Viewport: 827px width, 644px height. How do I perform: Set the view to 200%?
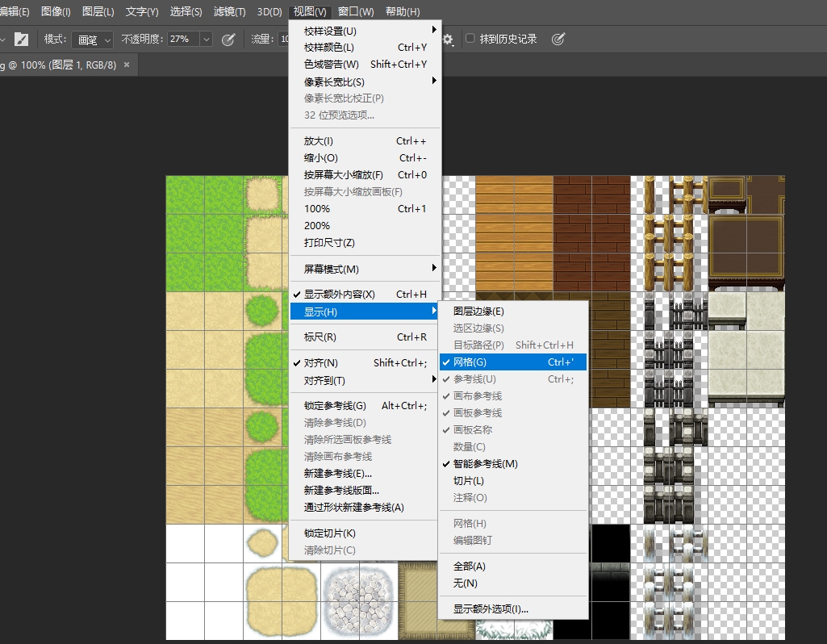pyautogui.click(x=365, y=226)
